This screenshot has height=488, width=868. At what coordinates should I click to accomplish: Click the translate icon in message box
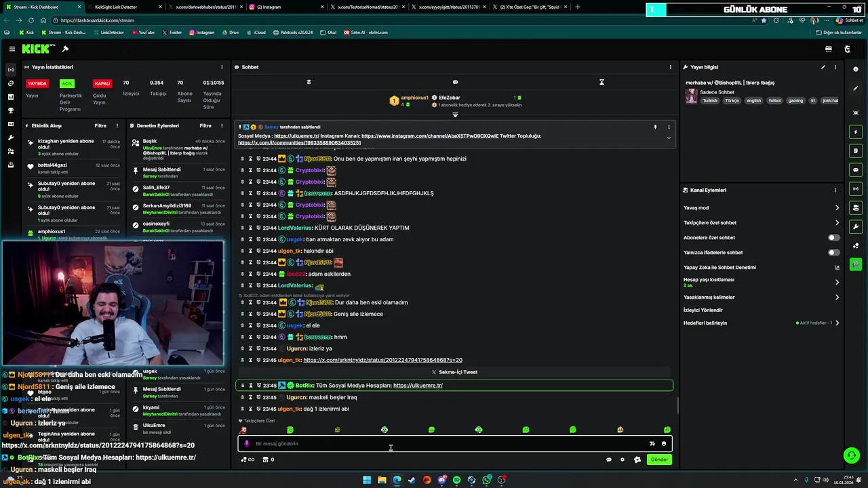(x=652, y=444)
